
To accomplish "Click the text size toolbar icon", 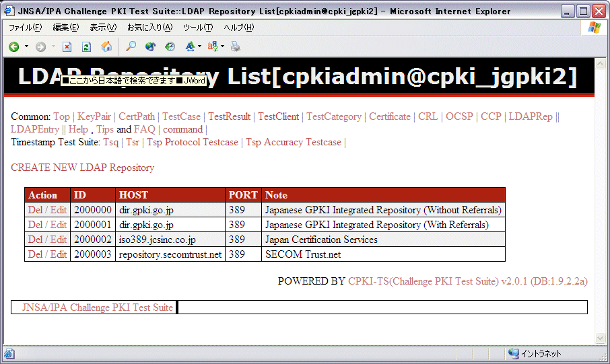I will 191,46.
